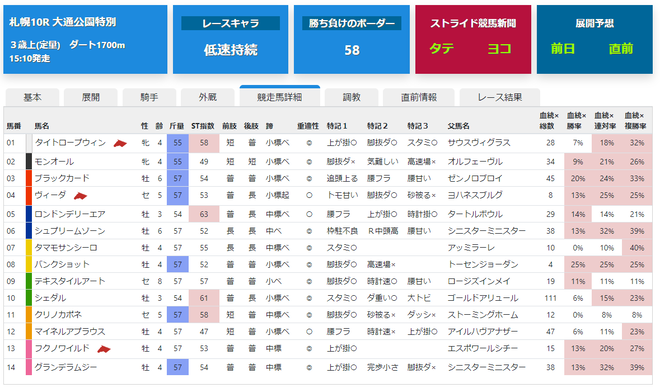The height and width of the screenshot is (388, 660).
Task: Click 40% place rate for タマモサンシーロ
Action: click(x=637, y=248)
